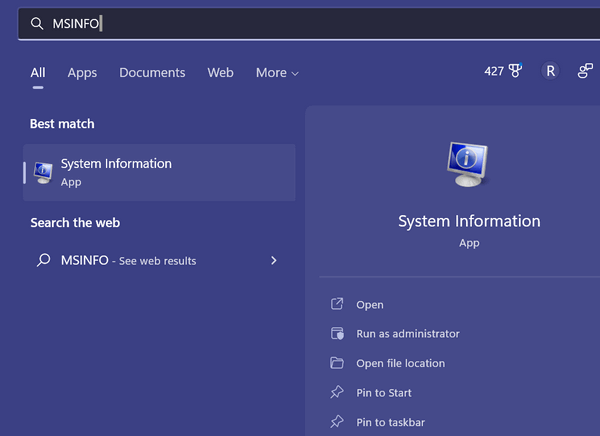Click the web search magnifier icon beside MSINFO
Screen dimensions: 600x436
pyautogui.click(x=44, y=260)
